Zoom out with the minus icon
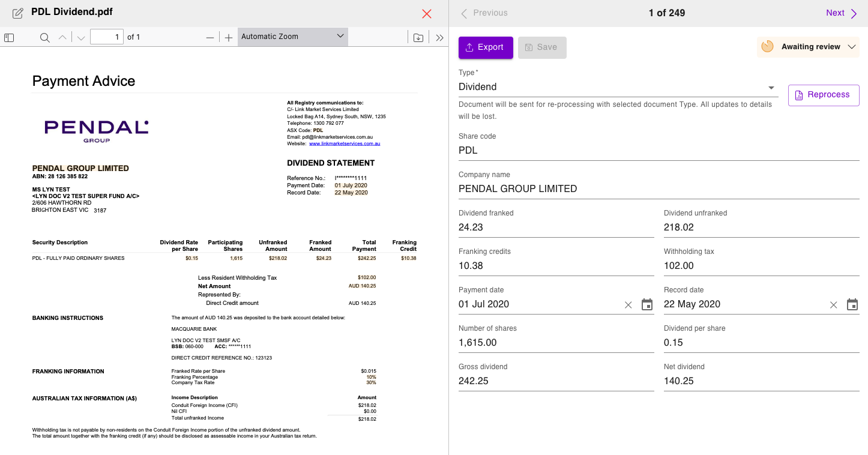 pos(210,37)
